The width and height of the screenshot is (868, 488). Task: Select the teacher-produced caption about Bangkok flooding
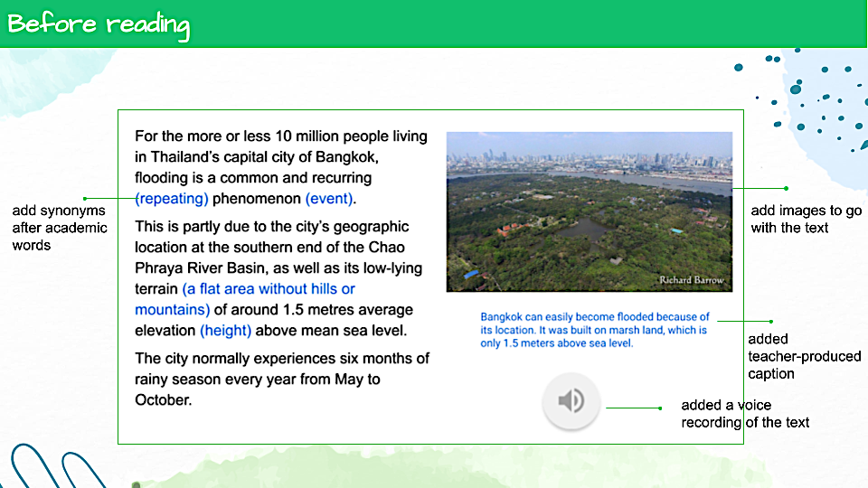[595, 330]
